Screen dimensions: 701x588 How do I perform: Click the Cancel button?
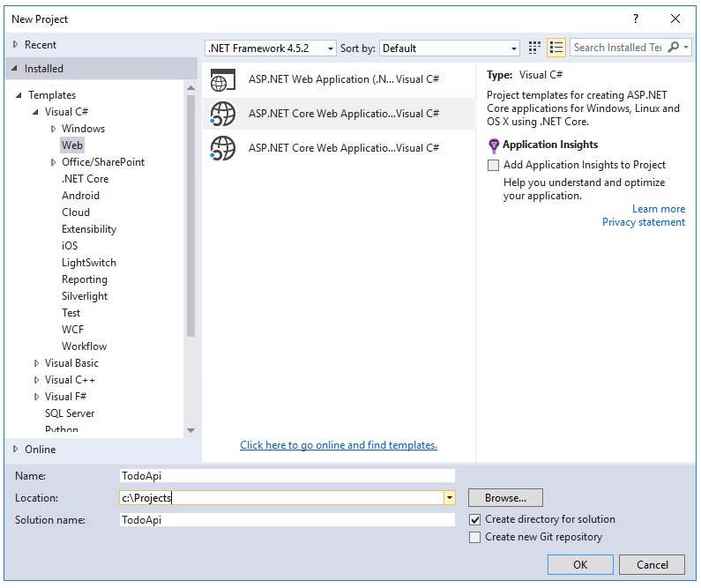tap(652, 565)
